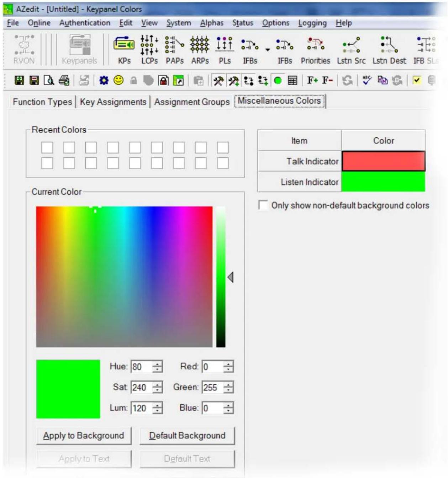Toggle the yellow checkmark toolbar button
The width and height of the screenshot is (448, 478).
[416, 80]
